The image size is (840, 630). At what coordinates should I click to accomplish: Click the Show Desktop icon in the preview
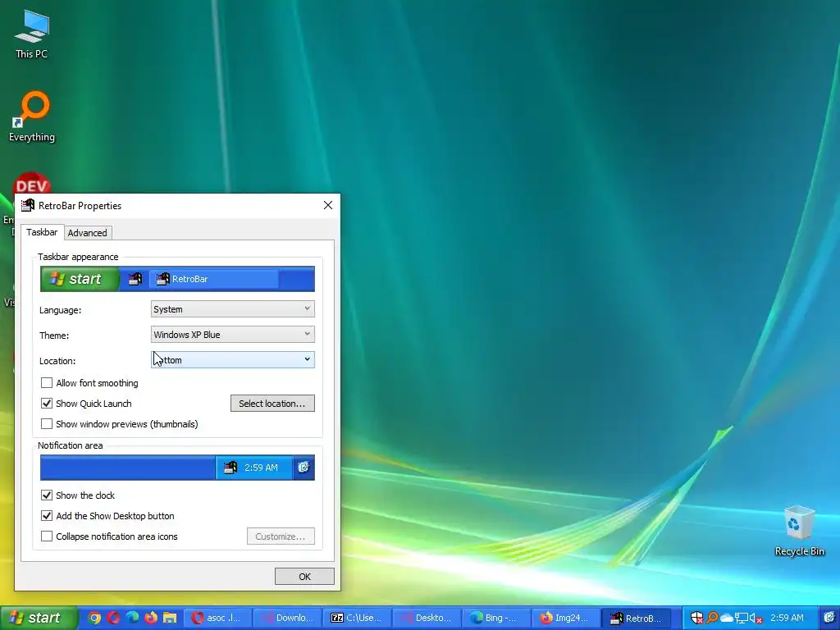point(304,467)
